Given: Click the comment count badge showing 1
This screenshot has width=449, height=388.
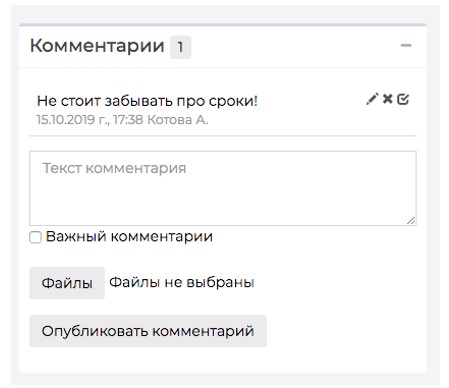Looking at the screenshot, I should 180,47.
